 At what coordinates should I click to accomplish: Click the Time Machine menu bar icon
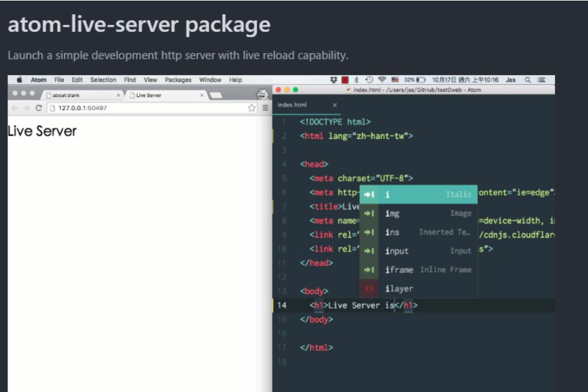click(x=369, y=80)
